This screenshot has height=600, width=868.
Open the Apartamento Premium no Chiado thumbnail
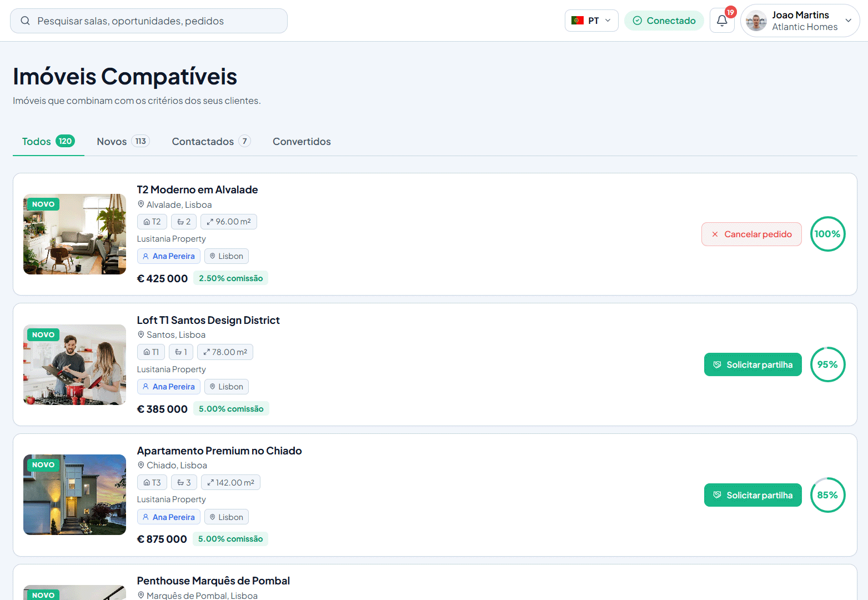tap(74, 494)
